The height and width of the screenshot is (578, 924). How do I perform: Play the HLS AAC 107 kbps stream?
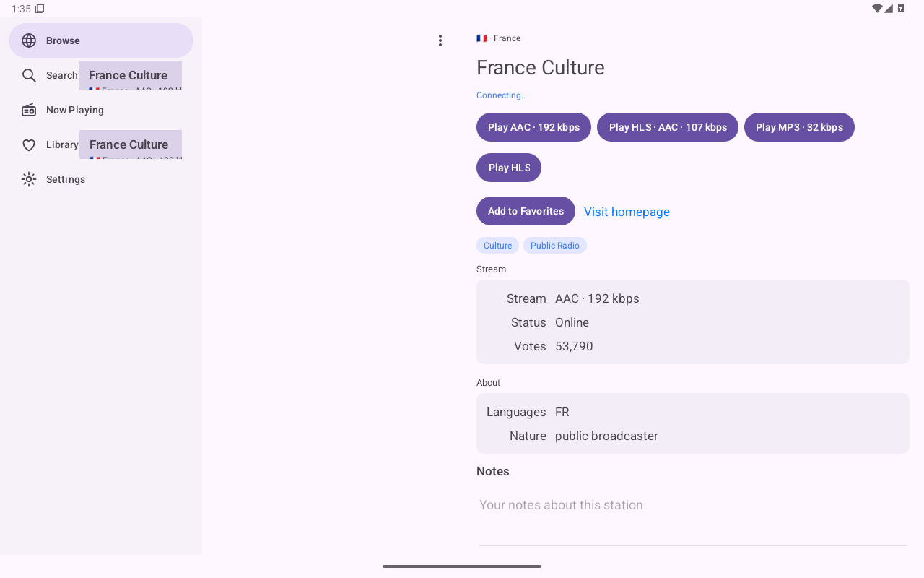click(x=668, y=127)
